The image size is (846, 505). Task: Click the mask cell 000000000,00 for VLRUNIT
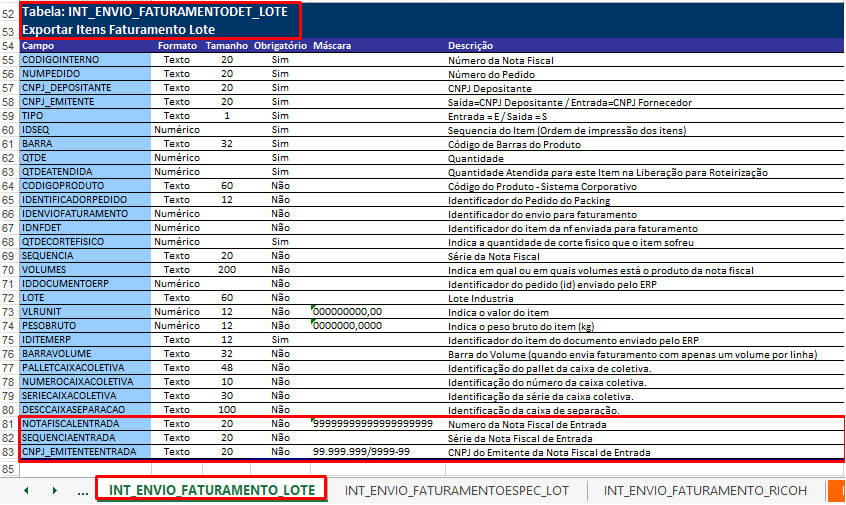point(378,312)
